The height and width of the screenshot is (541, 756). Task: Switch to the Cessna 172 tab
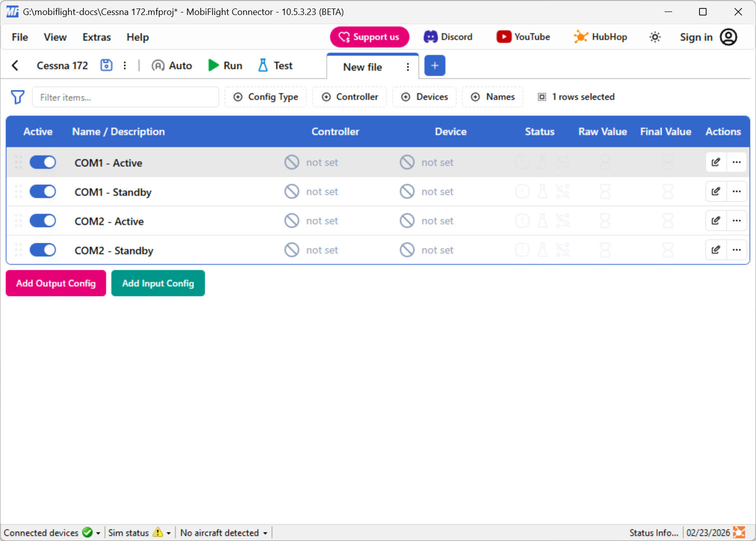62,65
